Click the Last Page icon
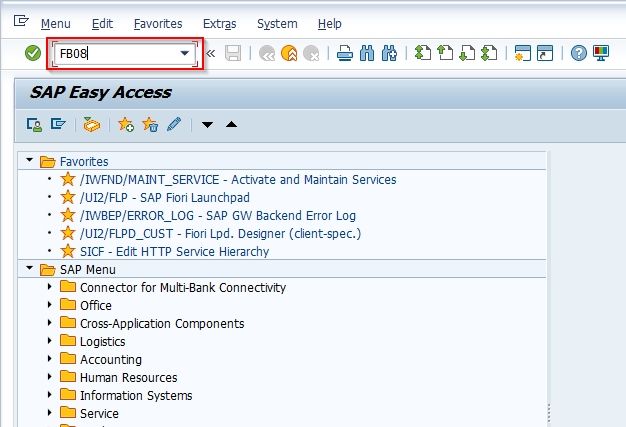 [489, 53]
